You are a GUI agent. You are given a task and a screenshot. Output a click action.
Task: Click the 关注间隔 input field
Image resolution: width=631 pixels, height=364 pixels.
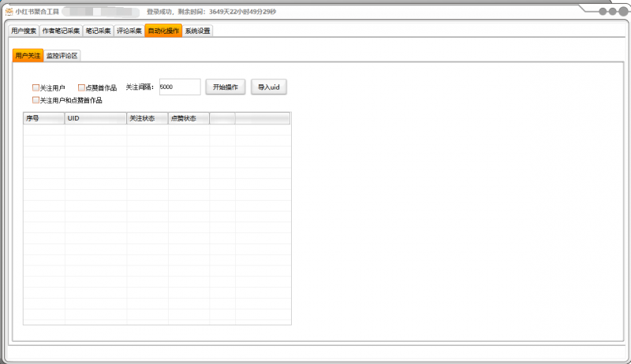(179, 87)
